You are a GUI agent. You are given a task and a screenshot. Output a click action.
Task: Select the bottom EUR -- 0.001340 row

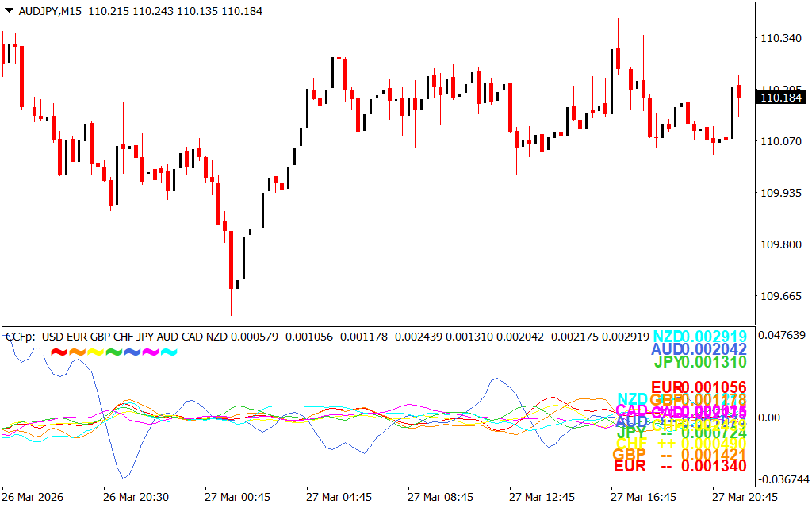tap(680, 466)
